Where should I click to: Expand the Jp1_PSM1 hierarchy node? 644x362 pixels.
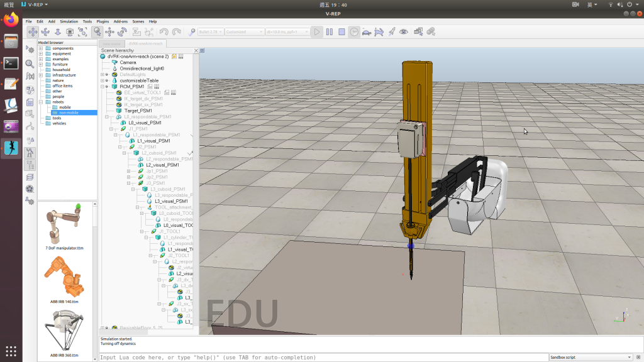(x=128, y=171)
